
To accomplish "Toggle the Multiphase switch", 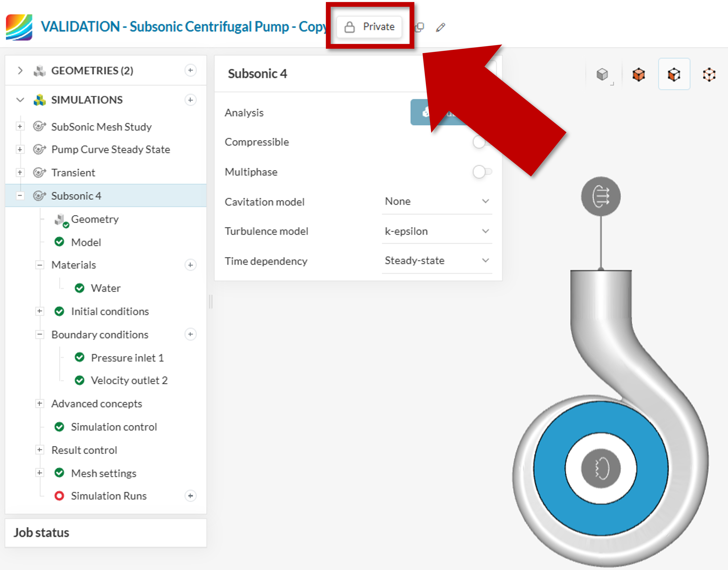I will (x=482, y=172).
